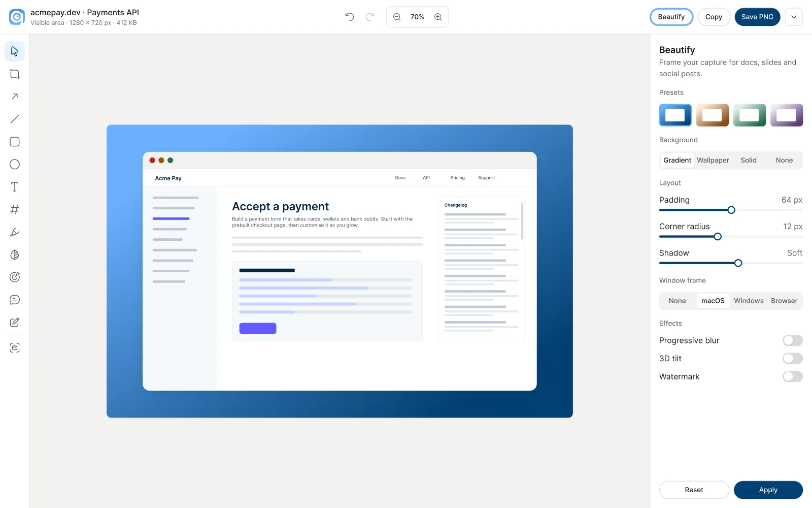Screen dimensions: 812x508
Task: Click the pencil-in-square edit tool
Action: click(15, 322)
